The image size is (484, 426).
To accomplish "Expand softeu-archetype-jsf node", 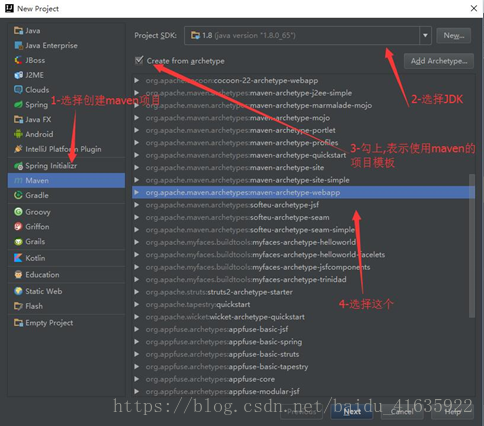I will pyautogui.click(x=136, y=205).
